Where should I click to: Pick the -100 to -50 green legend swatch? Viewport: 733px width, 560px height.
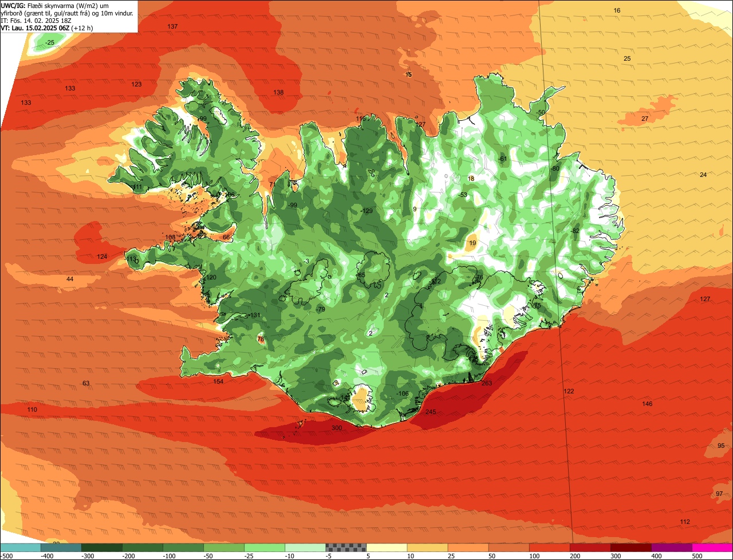click(x=183, y=547)
